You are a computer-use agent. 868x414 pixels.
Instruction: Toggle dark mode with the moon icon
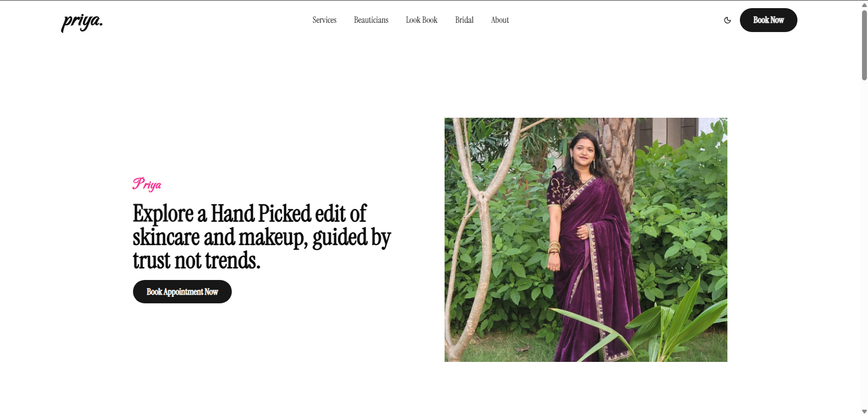tap(727, 20)
